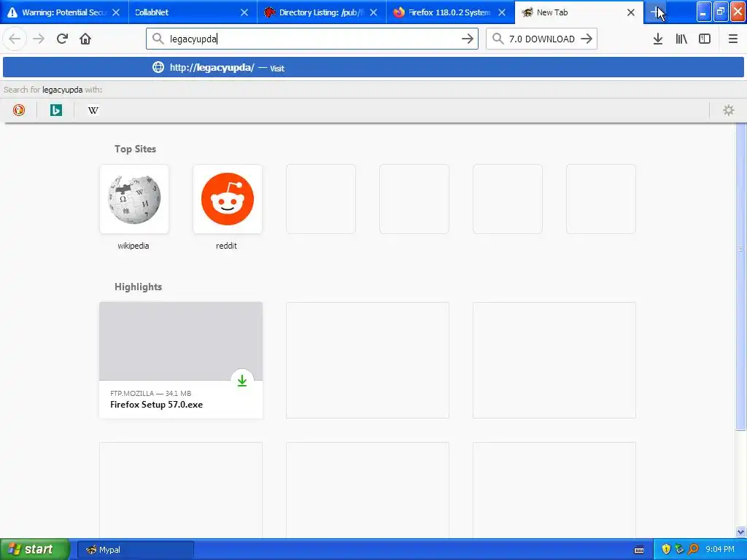Reload the current page
The image size is (747, 560).
click(x=62, y=39)
